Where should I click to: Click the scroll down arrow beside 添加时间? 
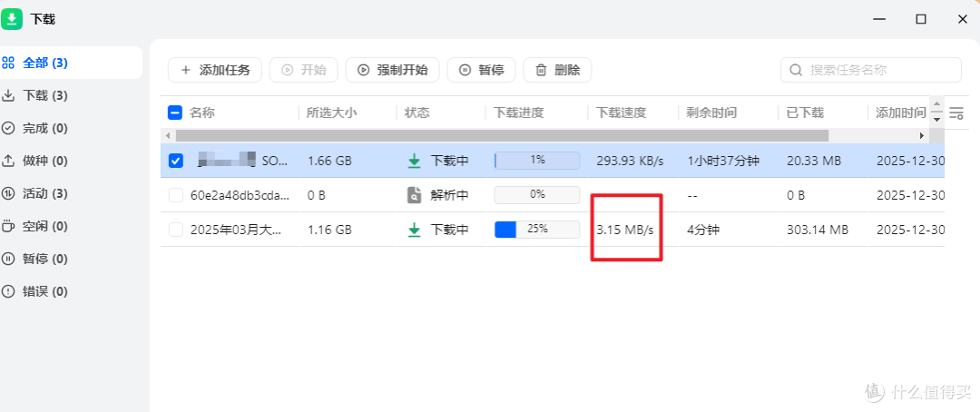click(936, 119)
